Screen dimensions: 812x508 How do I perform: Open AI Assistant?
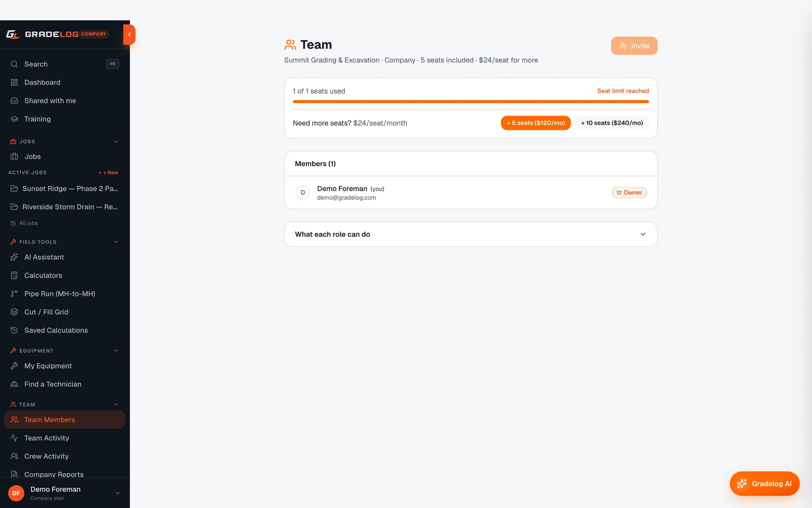(64, 257)
